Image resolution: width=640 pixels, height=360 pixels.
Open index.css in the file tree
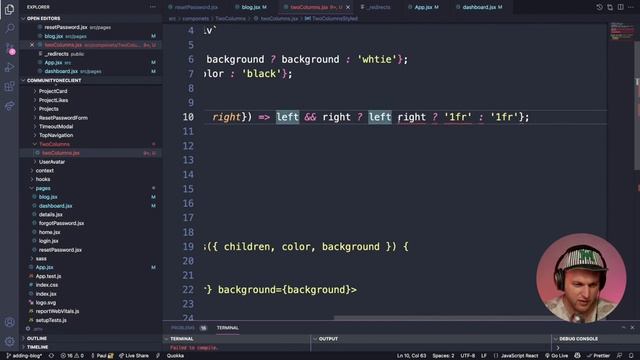click(47, 285)
